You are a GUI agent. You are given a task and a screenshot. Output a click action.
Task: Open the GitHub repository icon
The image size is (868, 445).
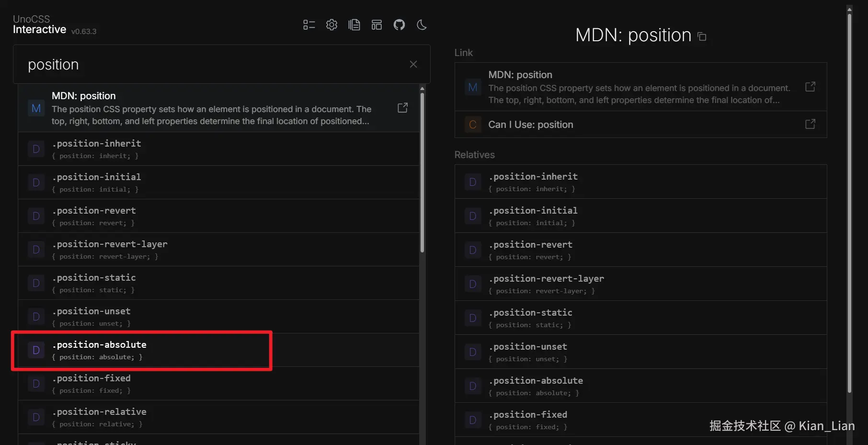pyautogui.click(x=399, y=25)
